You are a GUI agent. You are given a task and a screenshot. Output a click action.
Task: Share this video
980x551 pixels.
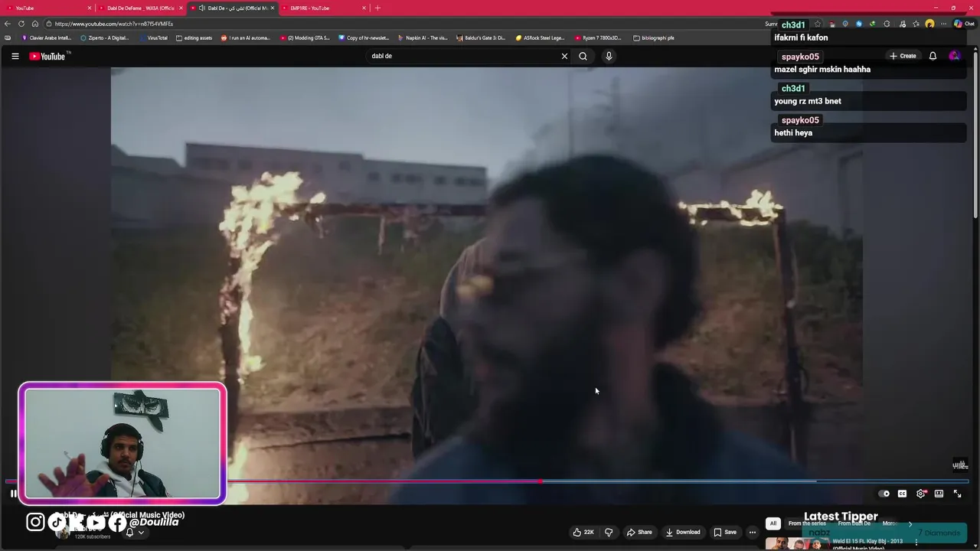pyautogui.click(x=639, y=532)
